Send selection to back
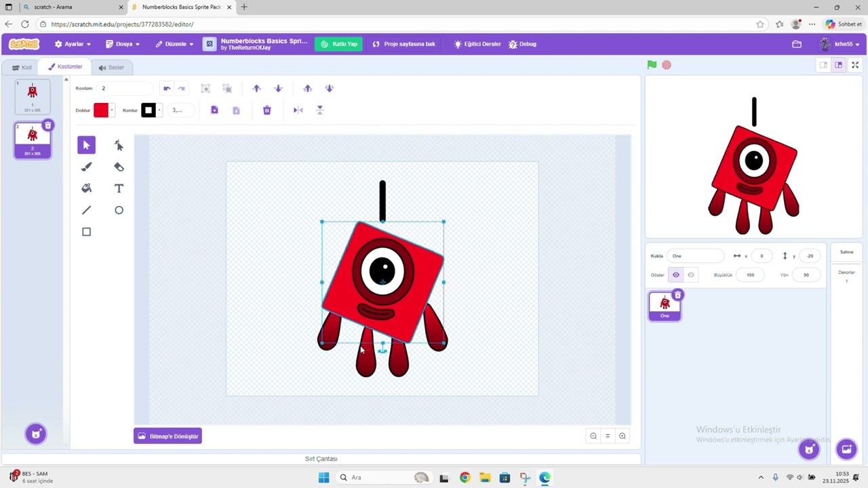This screenshot has height=488, width=868. click(x=330, y=88)
